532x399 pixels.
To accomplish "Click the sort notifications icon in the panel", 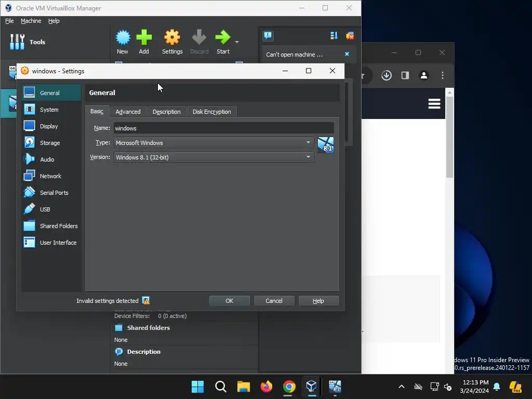I will click(x=334, y=35).
